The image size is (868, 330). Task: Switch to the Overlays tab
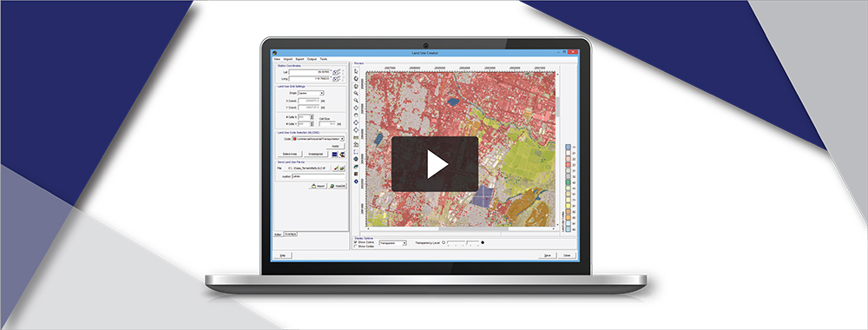pyautogui.click(x=291, y=234)
